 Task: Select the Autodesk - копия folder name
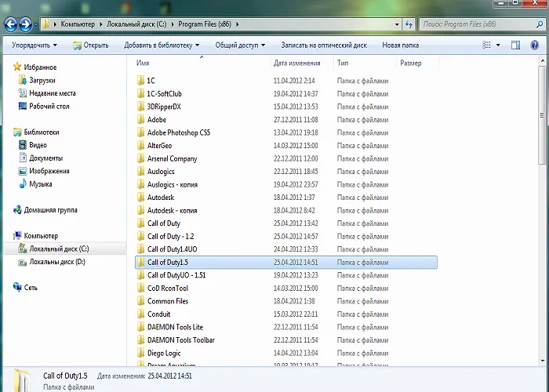tap(173, 210)
